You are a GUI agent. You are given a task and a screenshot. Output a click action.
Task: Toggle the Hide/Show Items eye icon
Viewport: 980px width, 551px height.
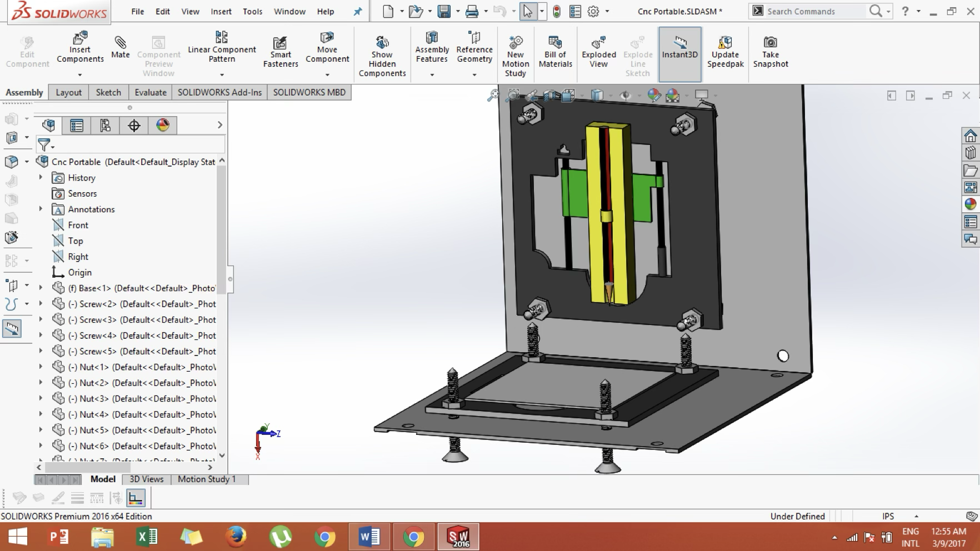point(627,95)
